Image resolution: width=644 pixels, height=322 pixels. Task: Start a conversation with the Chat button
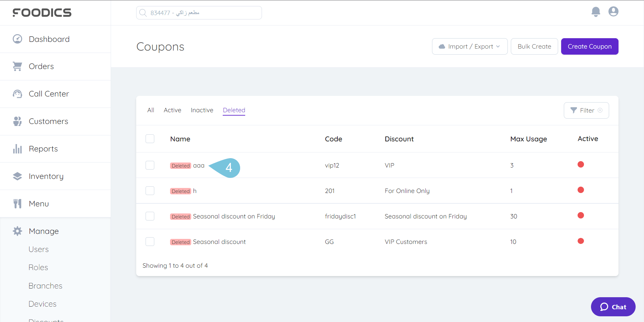click(x=613, y=307)
